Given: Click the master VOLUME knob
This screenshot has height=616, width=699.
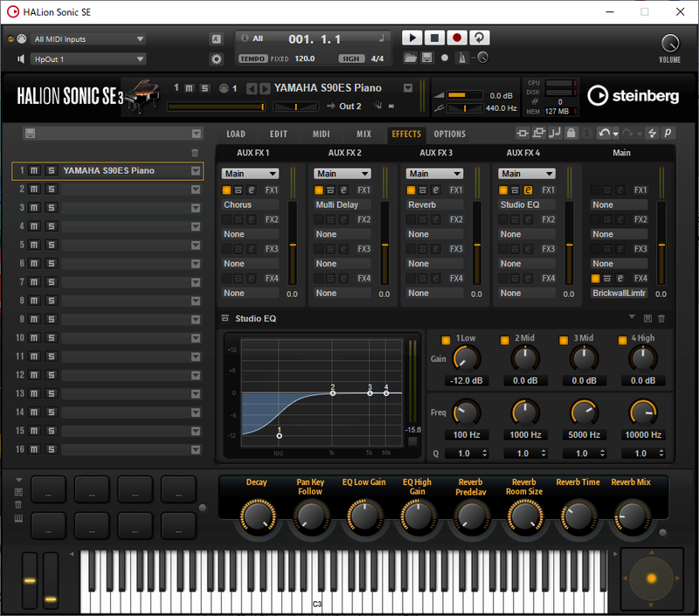Looking at the screenshot, I should [670, 43].
